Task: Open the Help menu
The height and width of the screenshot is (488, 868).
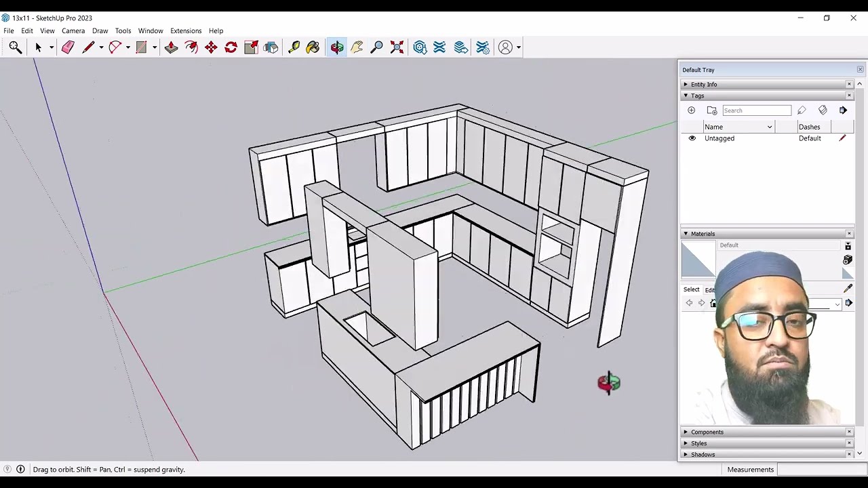Action: click(x=216, y=30)
